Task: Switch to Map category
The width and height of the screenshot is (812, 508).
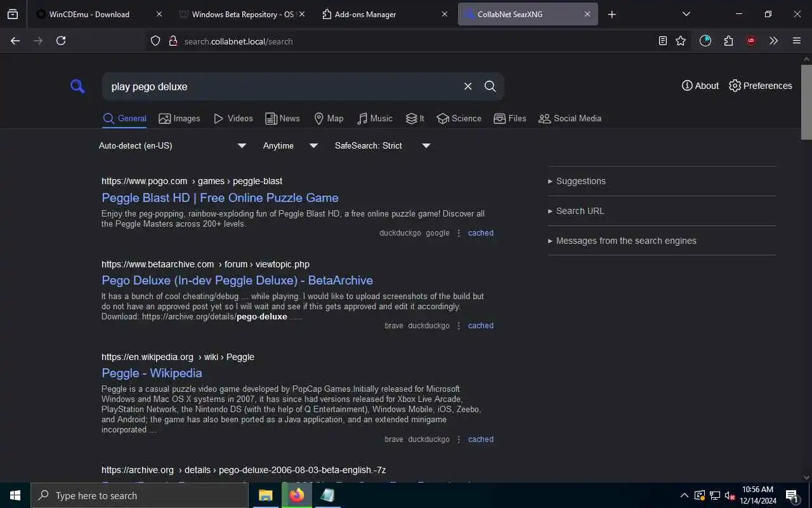Action: point(329,119)
